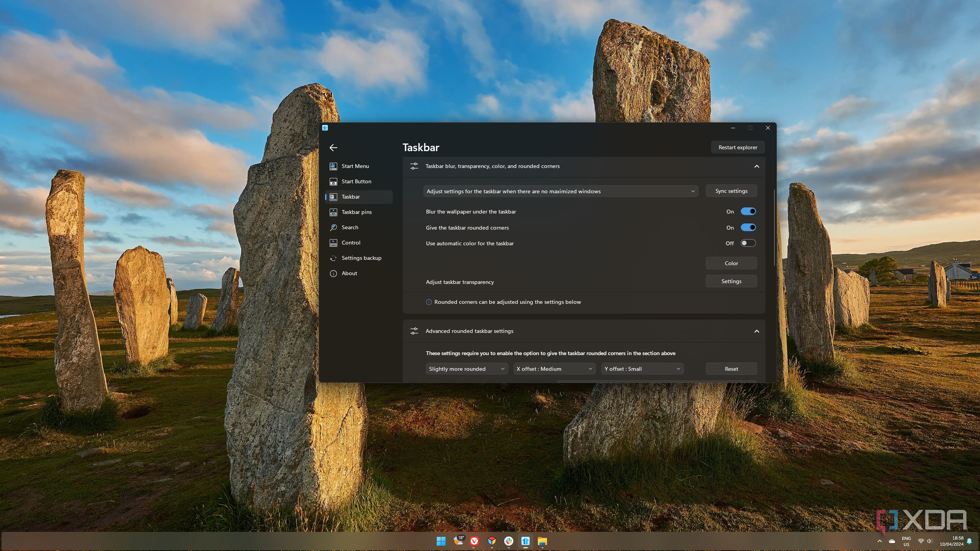The image size is (980, 551).
Task: Open the Slightly more rounded dropdown
Action: coord(466,369)
